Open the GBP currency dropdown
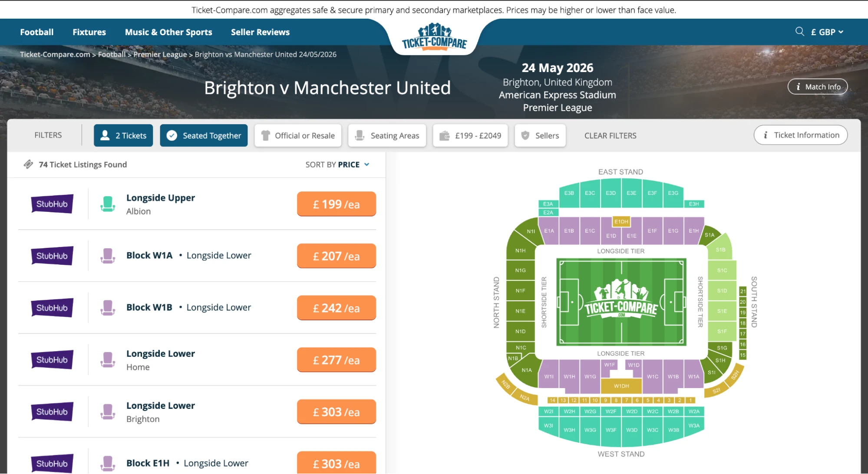The height and width of the screenshot is (474, 868). point(825,32)
